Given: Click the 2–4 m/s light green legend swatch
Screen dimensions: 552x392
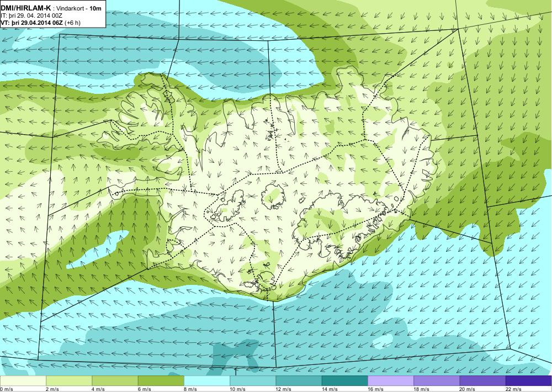Looking at the screenshot, I should click(x=69, y=381).
